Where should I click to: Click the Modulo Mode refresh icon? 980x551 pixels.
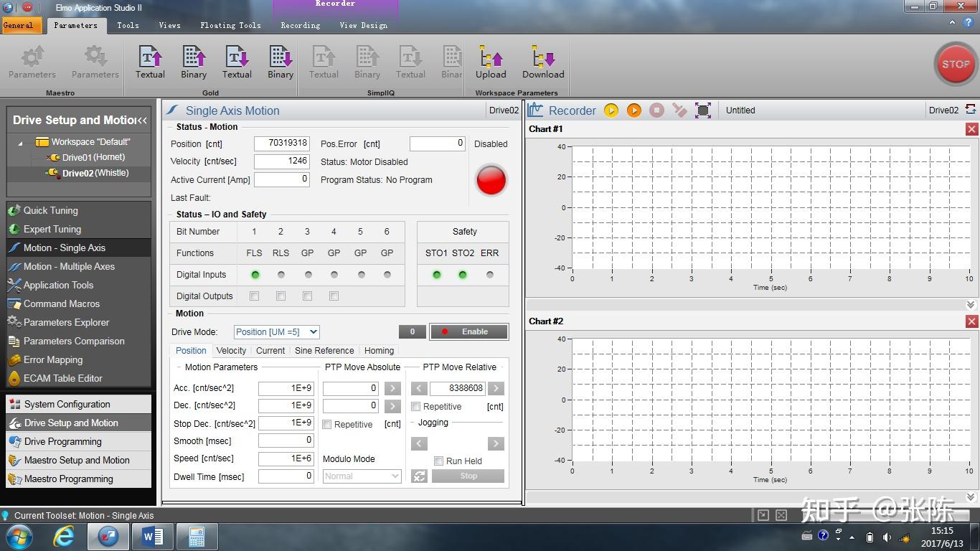419,476
